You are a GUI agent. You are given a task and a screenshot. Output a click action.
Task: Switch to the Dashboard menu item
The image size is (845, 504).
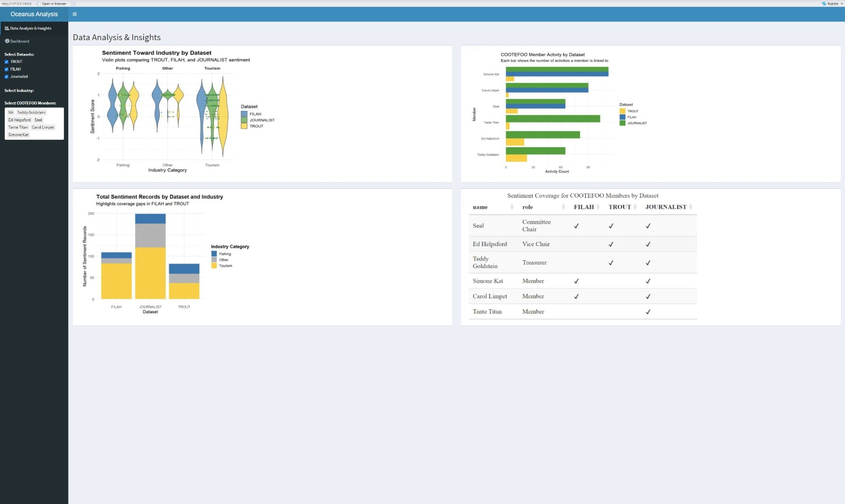click(20, 41)
